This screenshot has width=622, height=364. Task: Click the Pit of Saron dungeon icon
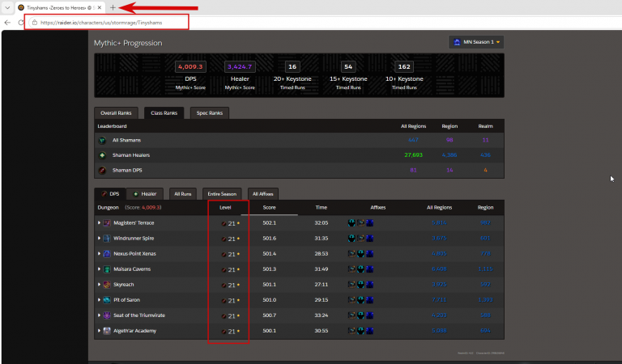click(107, 300)
